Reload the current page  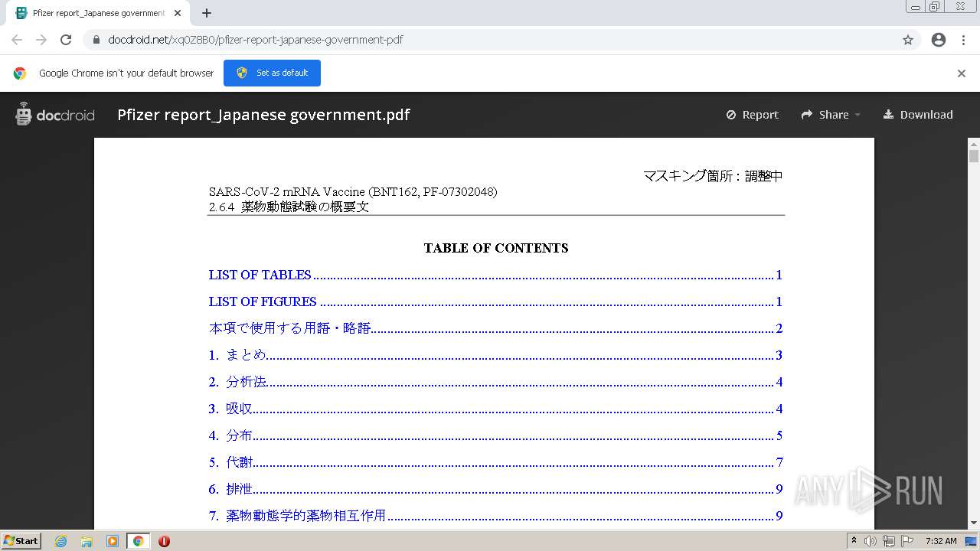[x=66, y=40]
